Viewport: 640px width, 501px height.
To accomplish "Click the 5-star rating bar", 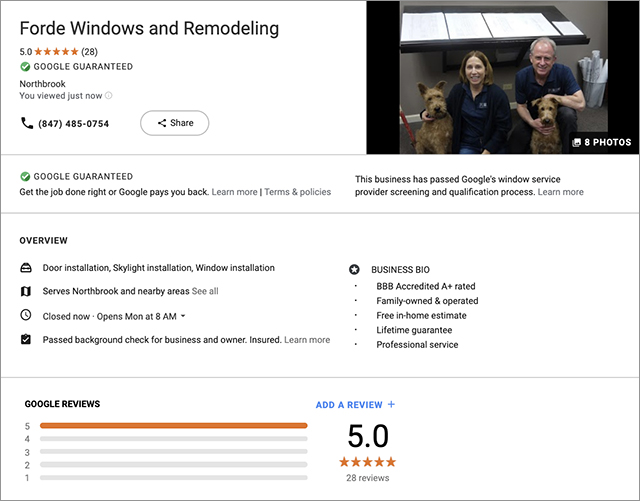I will point(173,425).
